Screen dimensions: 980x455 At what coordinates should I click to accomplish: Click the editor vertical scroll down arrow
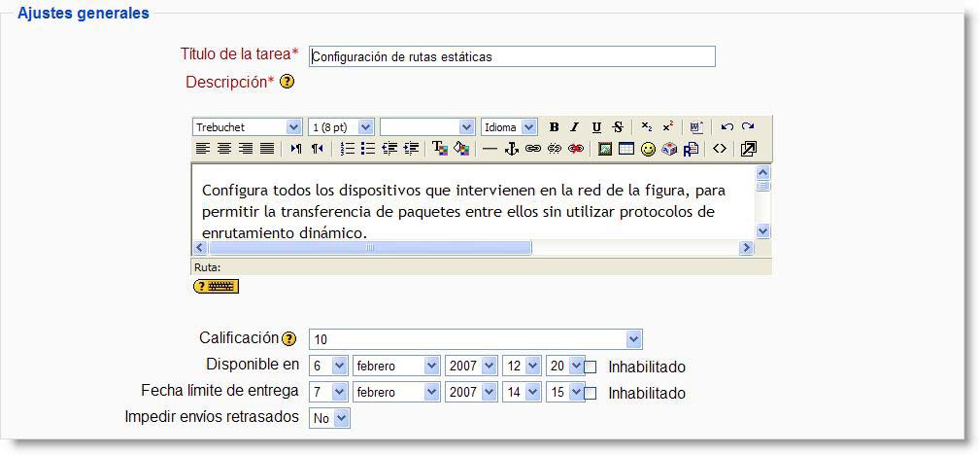[x=763, y=231]
